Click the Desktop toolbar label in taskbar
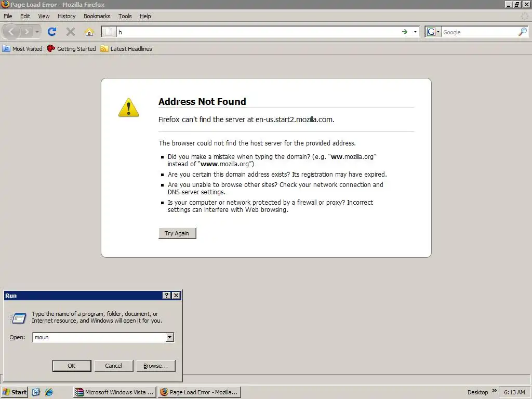This screenshot has height=399, width=532. [478, 392]
